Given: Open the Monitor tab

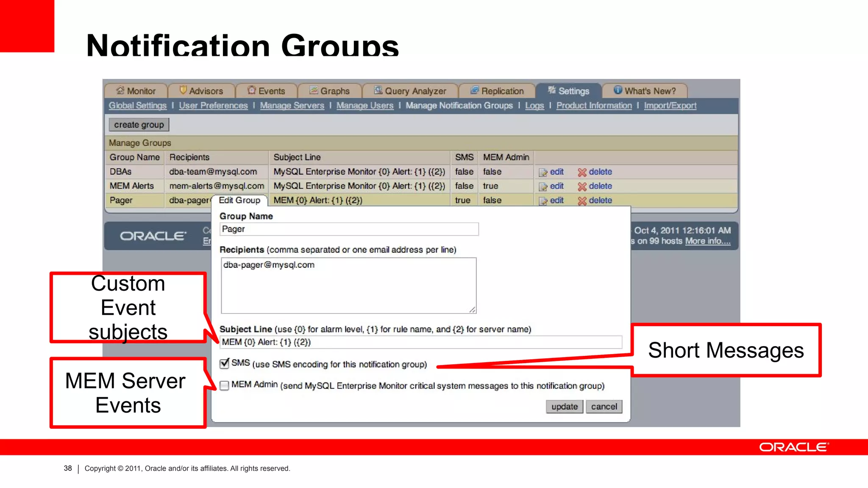Looking at the screenshot, I should click(136, 91).
